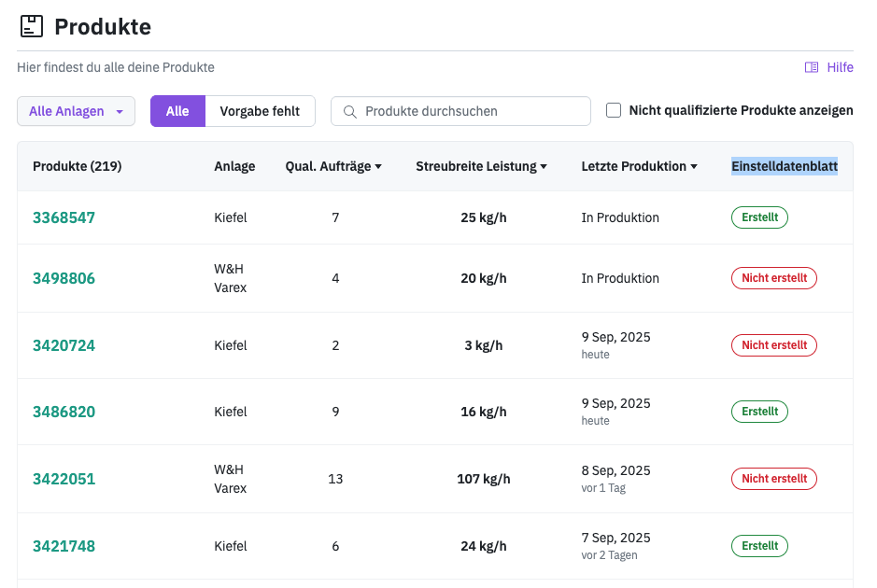
Task: Expand the 'Alle Anlagen' dropdown
Action: [x=76, y=111]
